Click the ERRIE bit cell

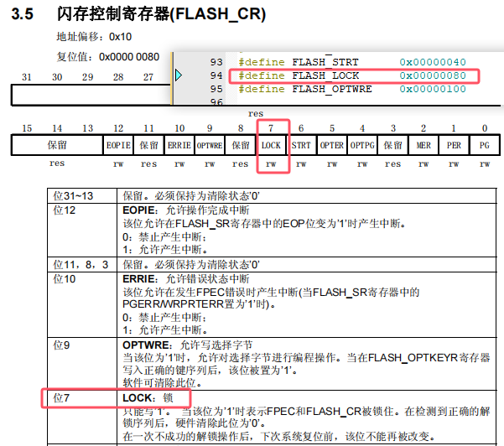pos(179,145)
